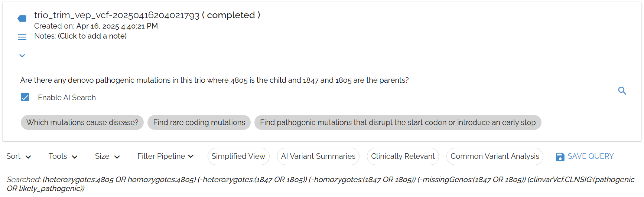Click the floppy disk save icon
Viewport: 644px width, 197px height.
coord(560,157)
